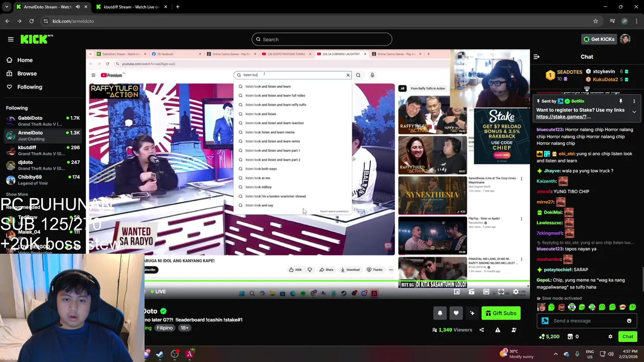Viewport: 644px width, 362px height.
Task: Enter fullscreen on the Kick player
Action: tap(501, 292)
